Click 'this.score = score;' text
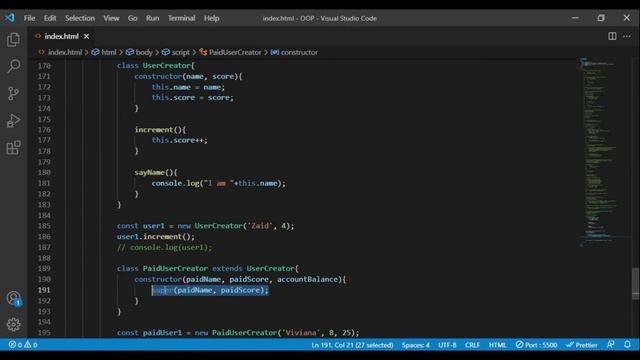640x360 pixels. coord(193,98)
